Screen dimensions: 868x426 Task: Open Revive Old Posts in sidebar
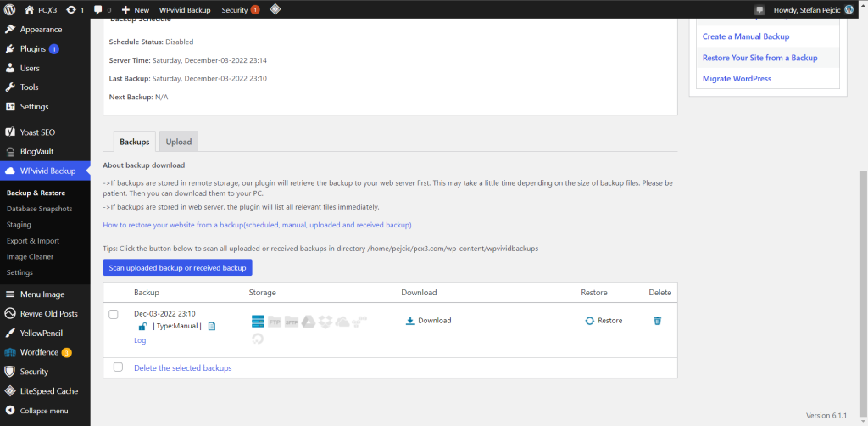click(45, 313)
